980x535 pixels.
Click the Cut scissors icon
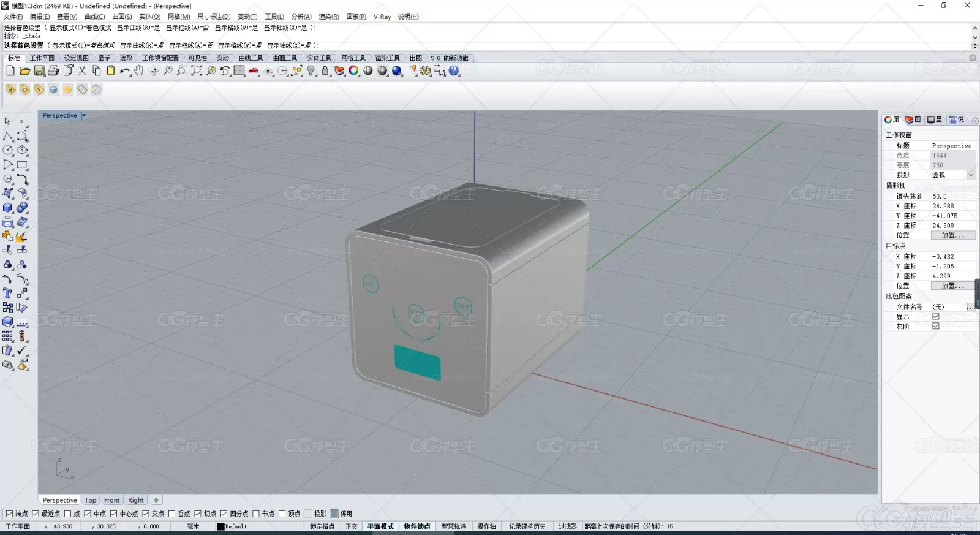pyautogui.click(x=82, y=71)
